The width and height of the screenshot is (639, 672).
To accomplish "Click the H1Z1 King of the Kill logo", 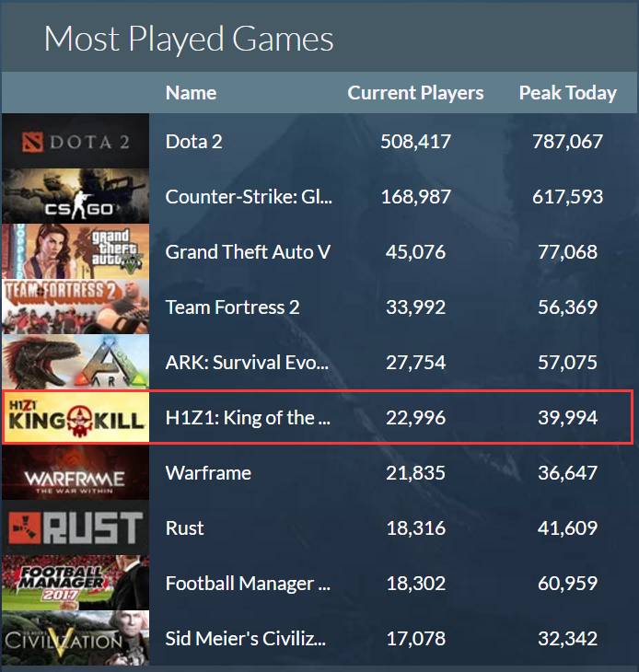I will 75,418.
